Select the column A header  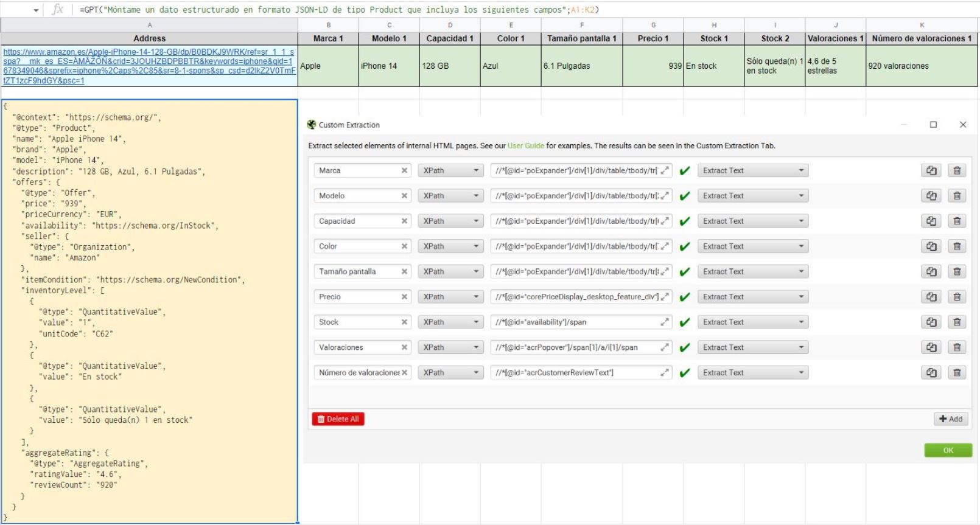tap(149, 25)
